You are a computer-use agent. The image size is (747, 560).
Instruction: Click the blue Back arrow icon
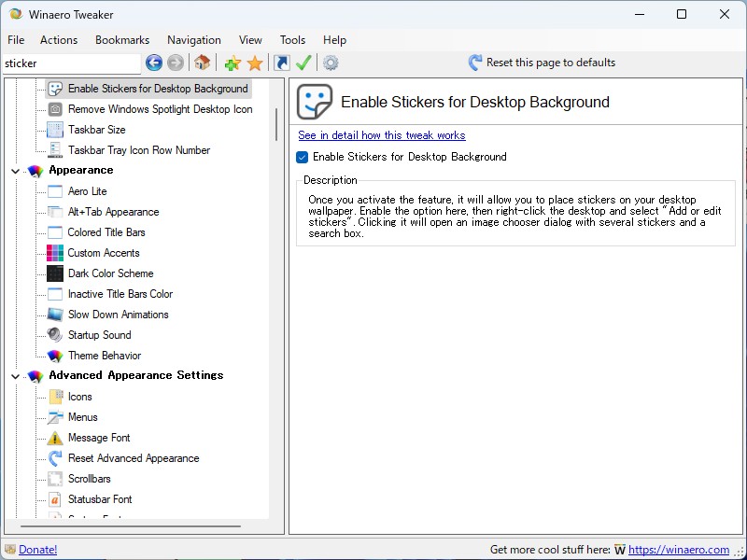coord(154,63)
